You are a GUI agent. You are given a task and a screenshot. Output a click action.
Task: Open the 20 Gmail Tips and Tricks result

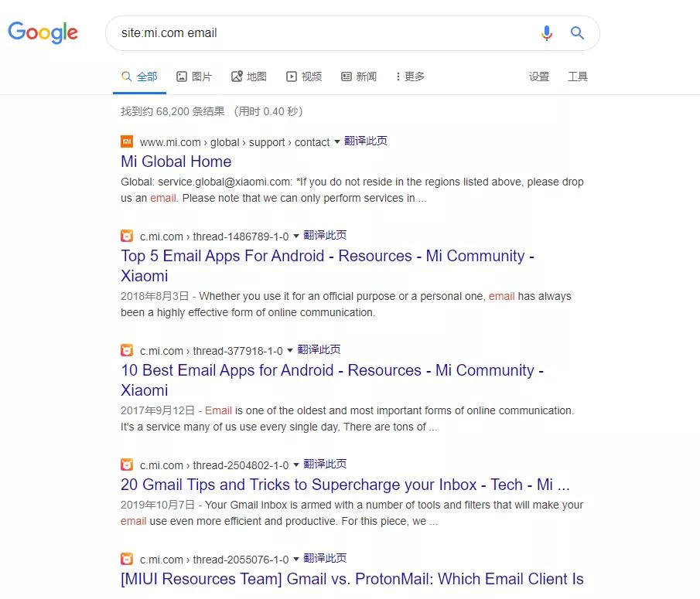point(345,485)
